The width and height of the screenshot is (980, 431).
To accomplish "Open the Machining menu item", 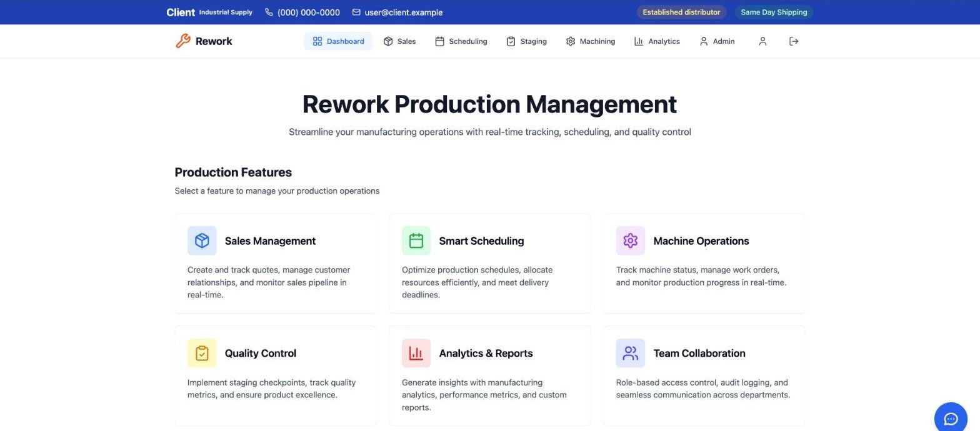I will pyautogui.click(x=591, y=41).
